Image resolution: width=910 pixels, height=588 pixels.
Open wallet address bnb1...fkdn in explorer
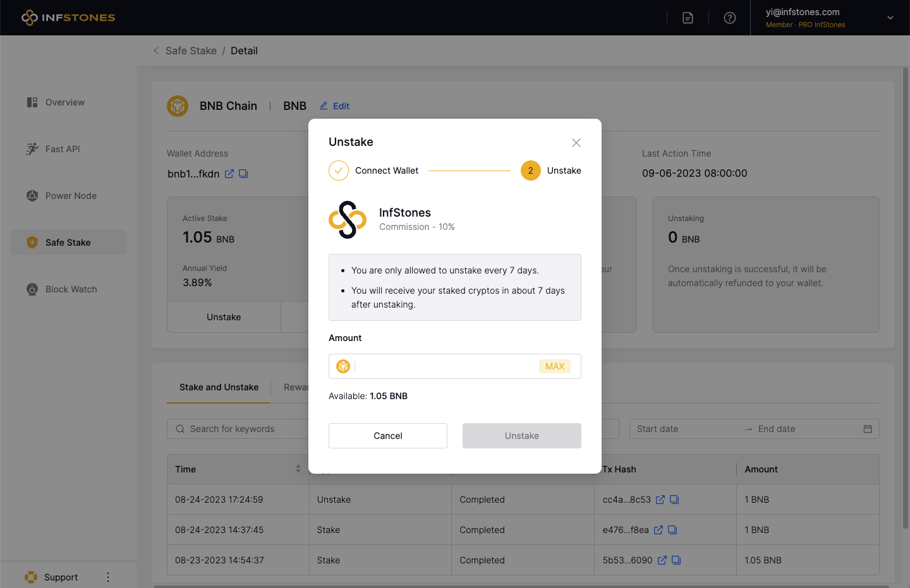point(229,174)
